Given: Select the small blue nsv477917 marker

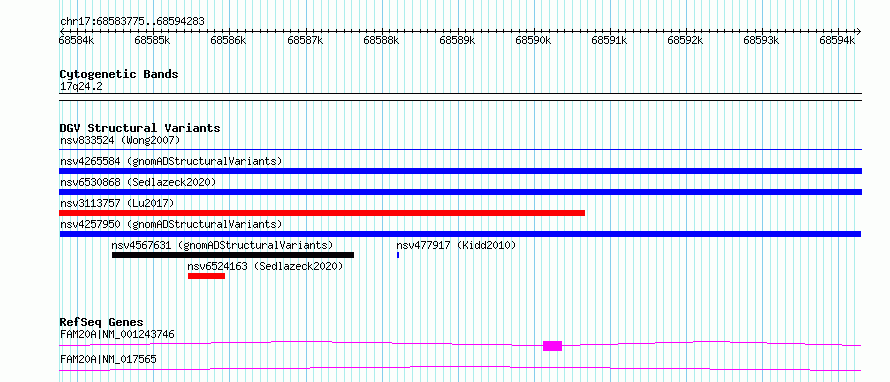Looking at the screenshot, I should coord(398,255).
